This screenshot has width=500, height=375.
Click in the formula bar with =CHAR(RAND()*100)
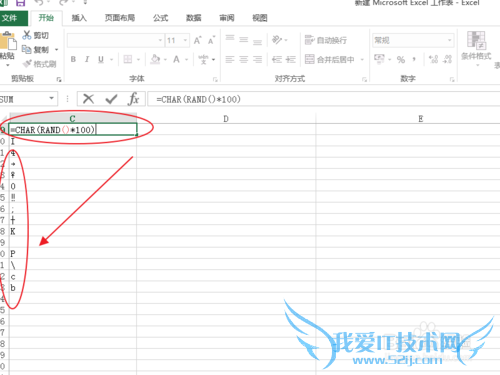coord(323,99)
